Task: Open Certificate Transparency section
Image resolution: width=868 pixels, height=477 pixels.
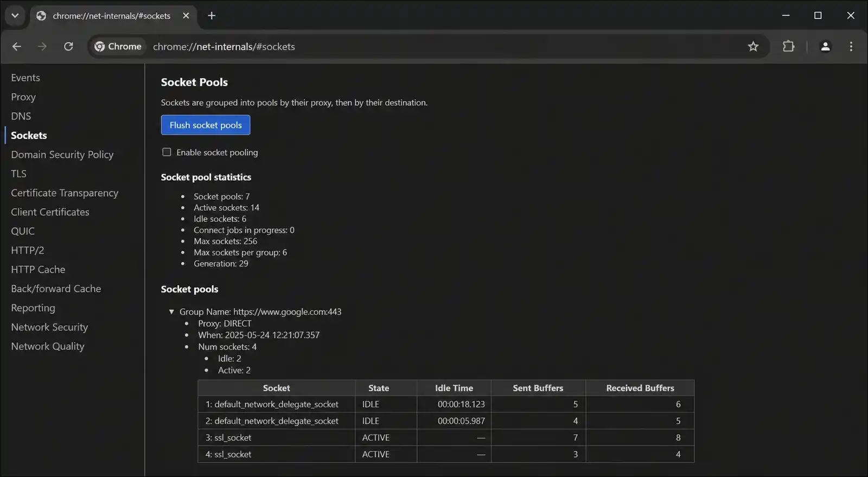Action: click(65, 193)
